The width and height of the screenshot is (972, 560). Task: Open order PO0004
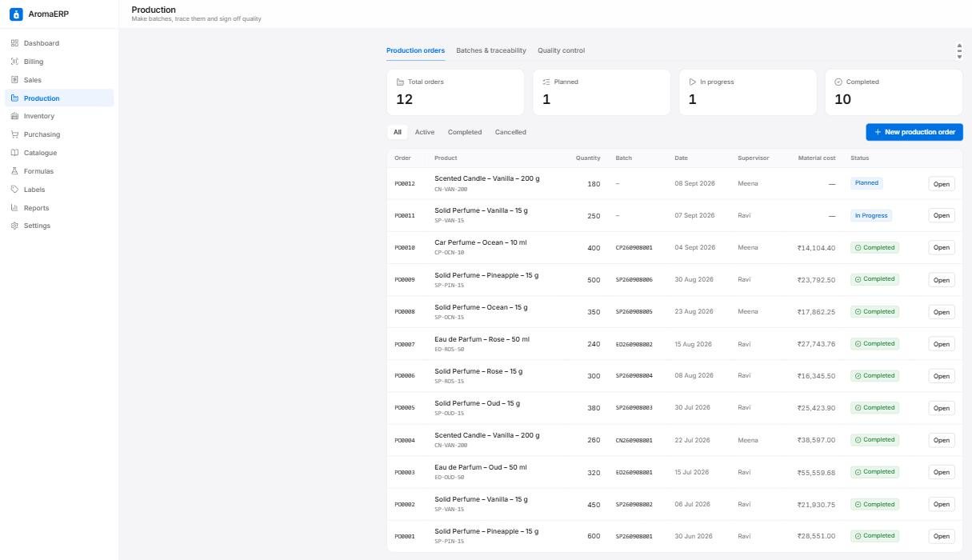(942, 440)
